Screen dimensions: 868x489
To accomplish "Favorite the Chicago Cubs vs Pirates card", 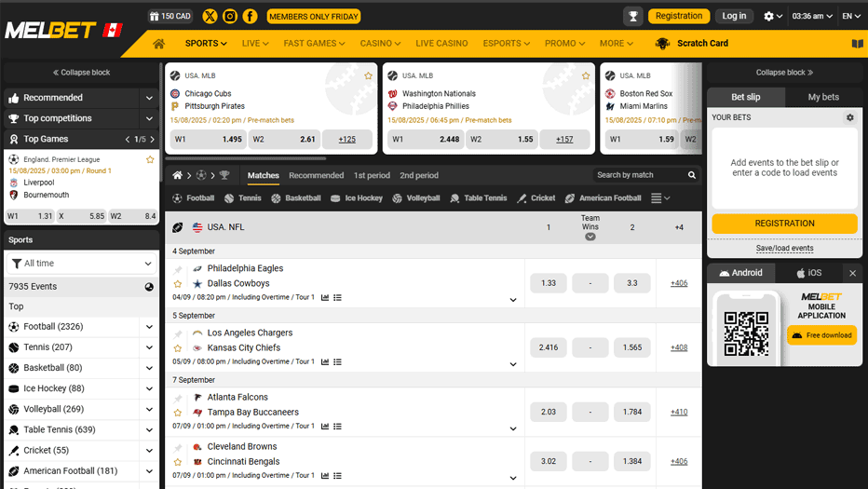I will click(368, 75).
